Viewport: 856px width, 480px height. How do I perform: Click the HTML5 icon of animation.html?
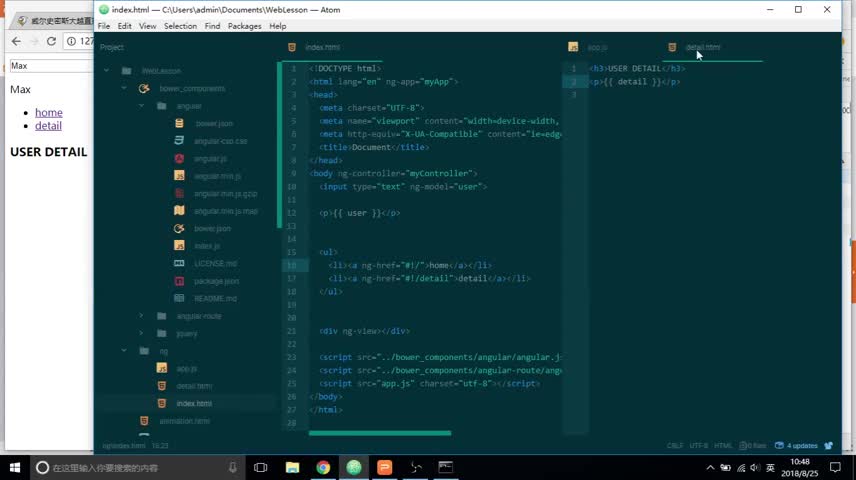144,420
